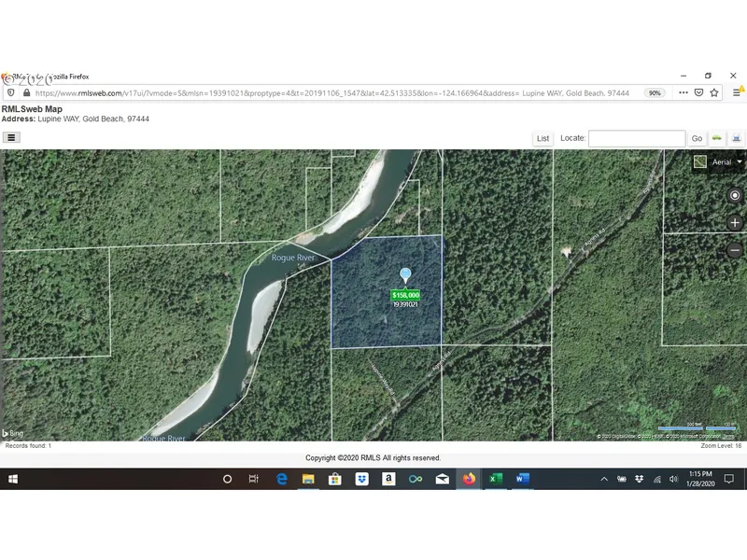Click the List button
The image size is (747, 560).
(x=543, y=138)
